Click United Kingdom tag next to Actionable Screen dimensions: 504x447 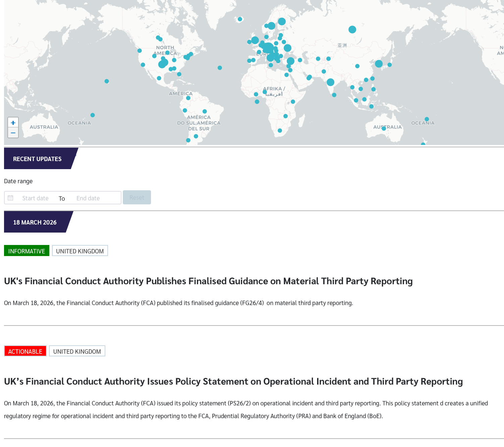(x=77, y=351)
